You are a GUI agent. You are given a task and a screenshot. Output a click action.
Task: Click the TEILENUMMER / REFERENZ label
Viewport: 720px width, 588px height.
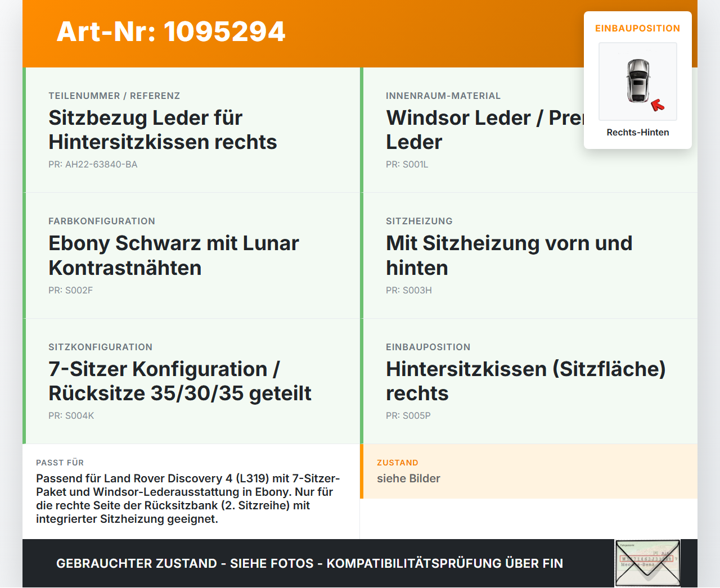[x=114, y=96]
